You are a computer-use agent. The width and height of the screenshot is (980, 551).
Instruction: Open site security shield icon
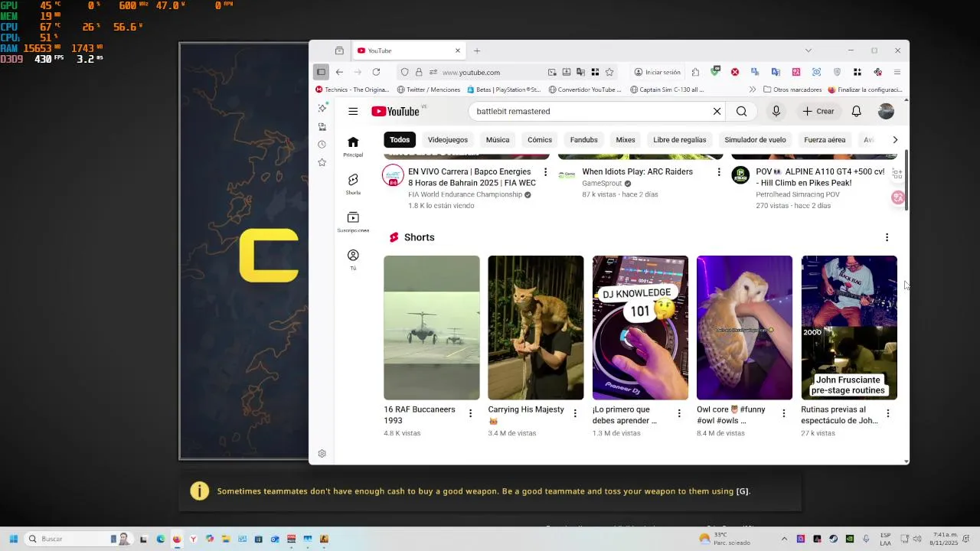404,72
